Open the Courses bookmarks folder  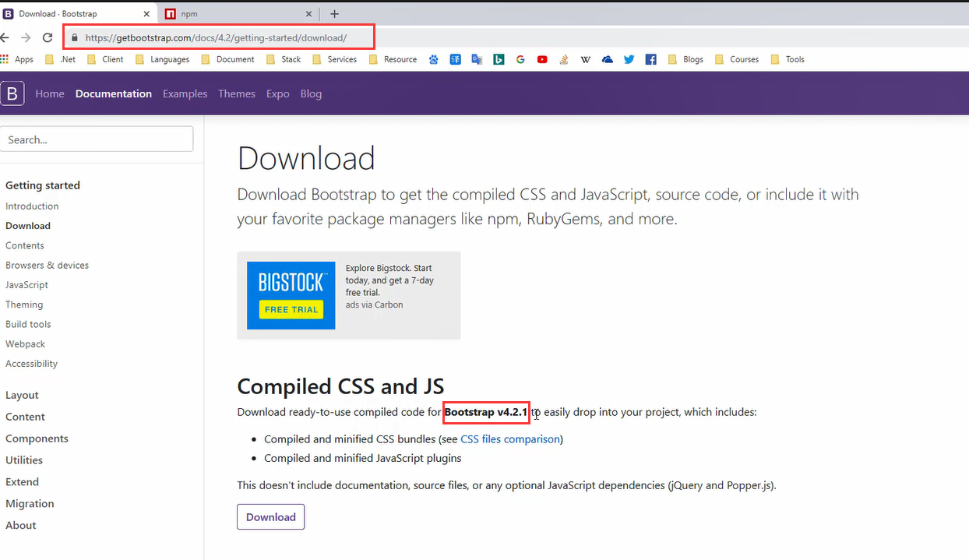(737, 59)
